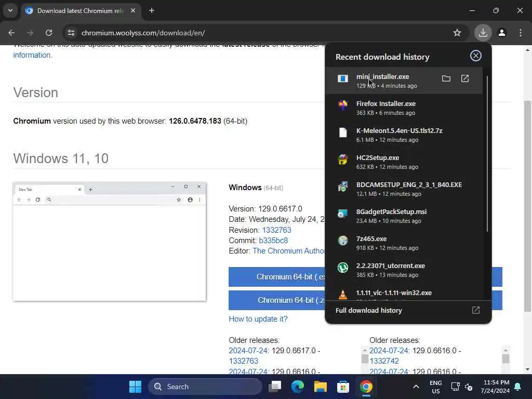Open the 1.1.11_vlc-1.1.11-win32.exe download
The width and height of the screenshot is (532, 399).
(x=403, y=292)
